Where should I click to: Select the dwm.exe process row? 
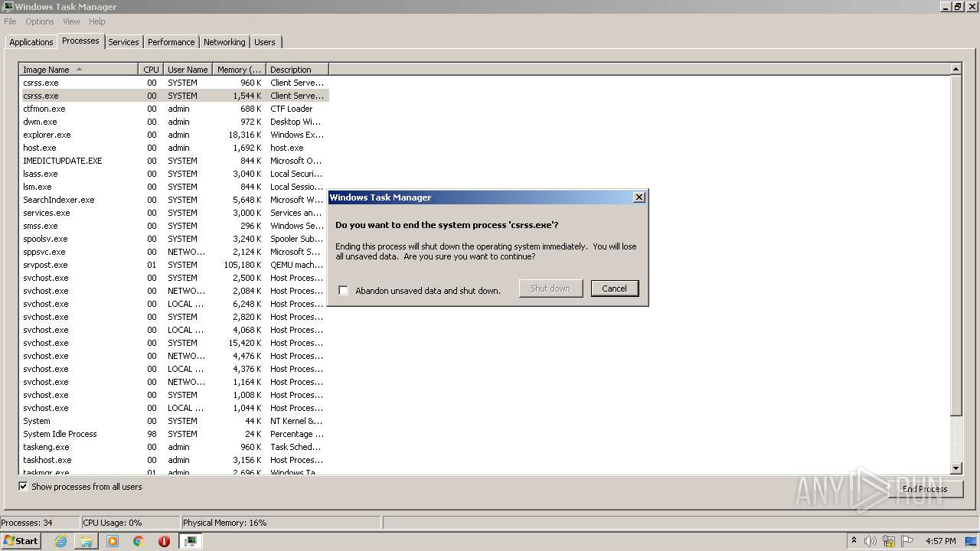pyautogui.click(x=174, y=122)
